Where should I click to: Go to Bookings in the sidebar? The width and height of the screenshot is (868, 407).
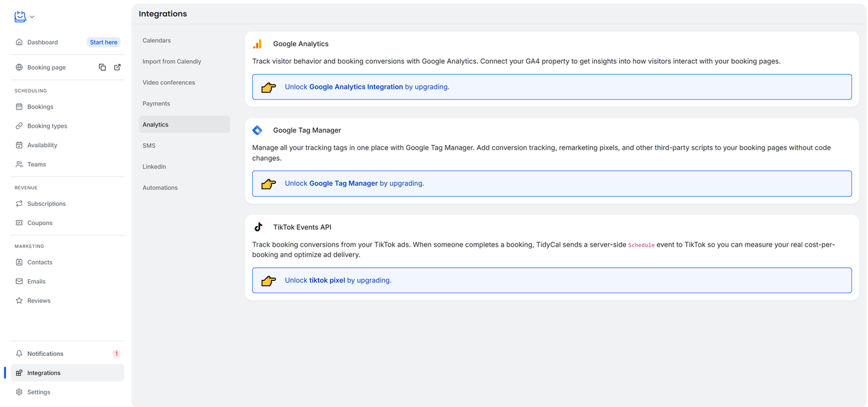click(x=68, y=107)
